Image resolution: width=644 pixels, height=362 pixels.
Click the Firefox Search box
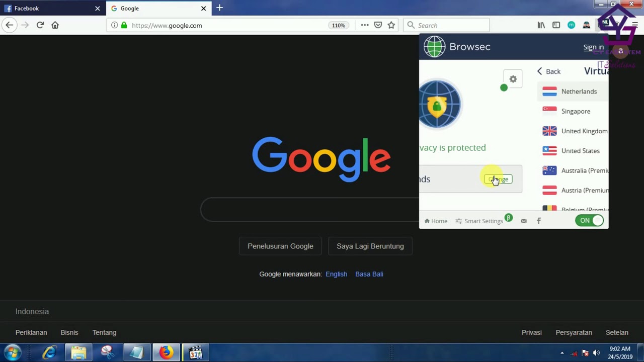click(446, 25)
